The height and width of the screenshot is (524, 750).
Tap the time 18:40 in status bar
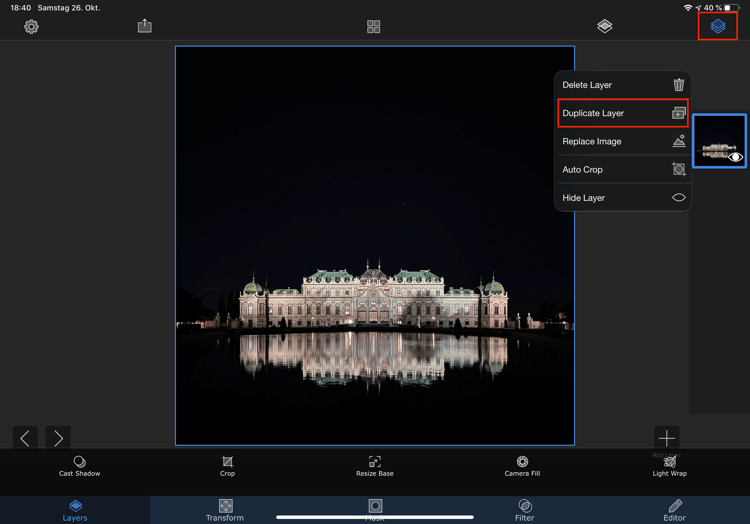click(x=21, y=8)
